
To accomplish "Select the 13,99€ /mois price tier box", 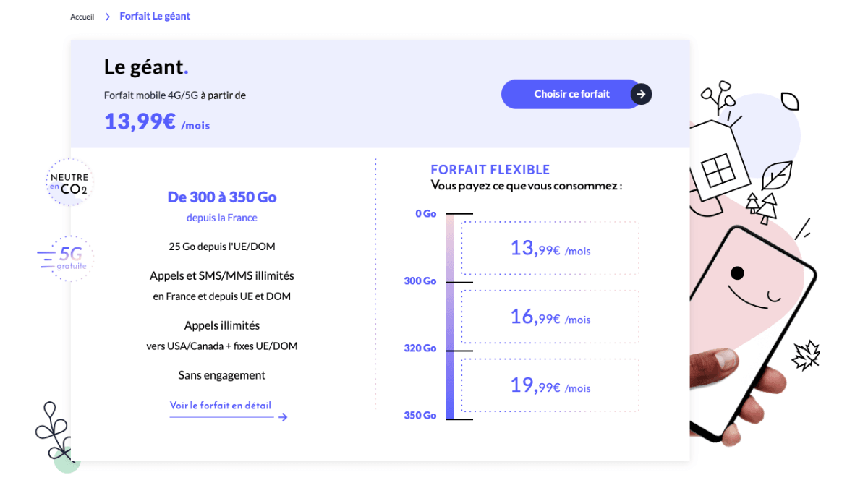I will [x=550, y=248].
